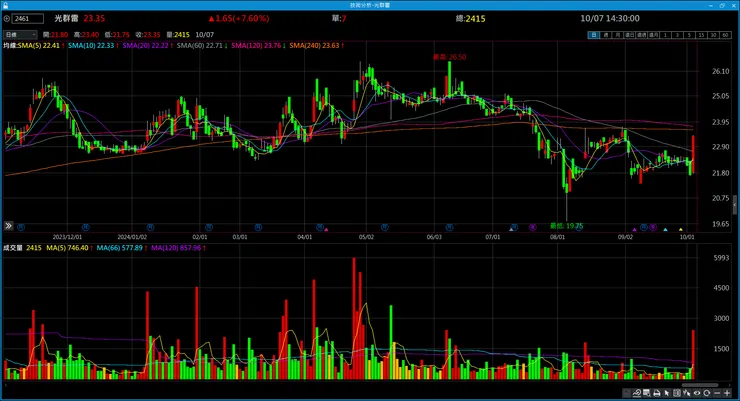The image size is (740, 401).
Task: Click the magenta triangle marker near 04/01
Action: click(x=326, y=230)
